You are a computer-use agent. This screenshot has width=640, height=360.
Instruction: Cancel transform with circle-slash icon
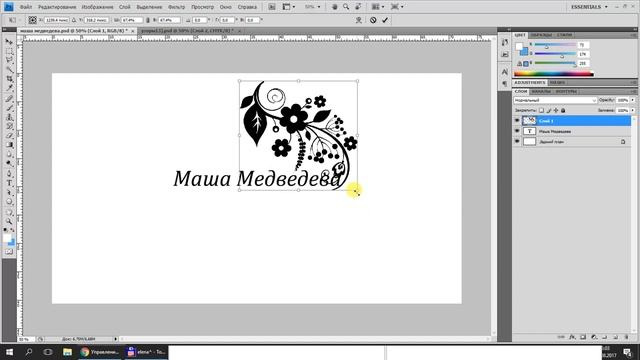pos(373,20)
